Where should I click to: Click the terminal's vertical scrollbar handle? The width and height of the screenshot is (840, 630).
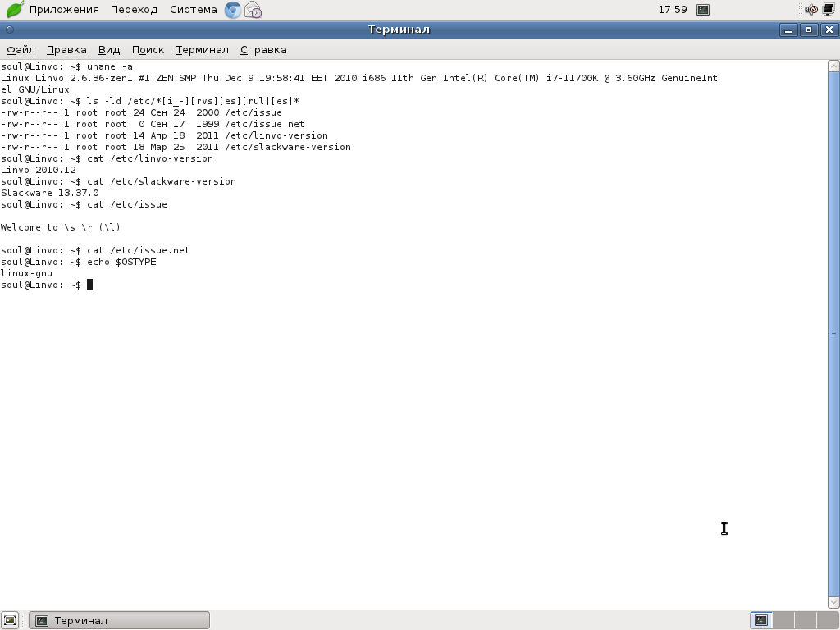(x=833, y=334)
